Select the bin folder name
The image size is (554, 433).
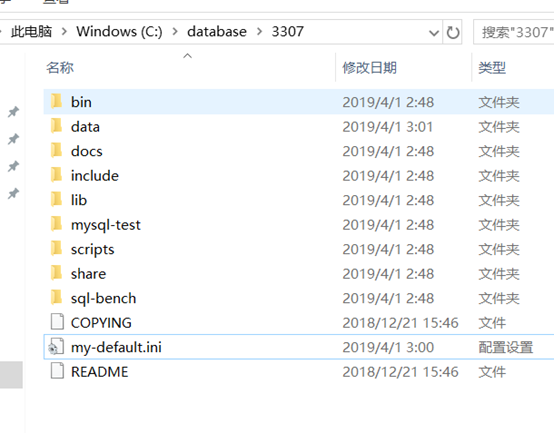[81, 102]
